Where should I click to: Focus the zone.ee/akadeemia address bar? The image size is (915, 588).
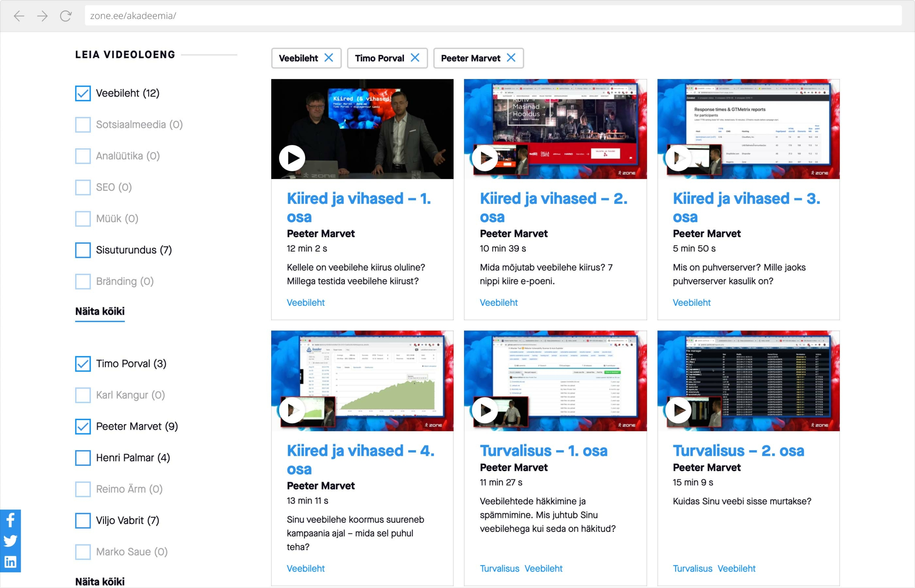tap(493, 16)
